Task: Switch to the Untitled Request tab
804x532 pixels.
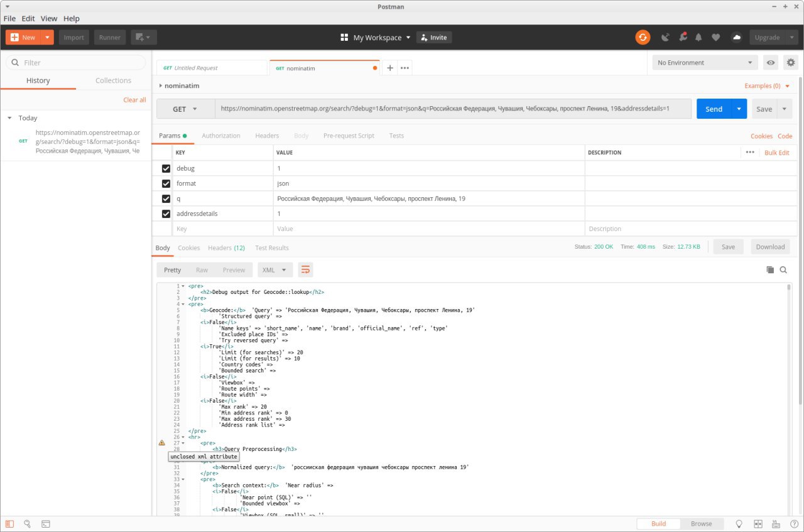Action: coord(212,68)
